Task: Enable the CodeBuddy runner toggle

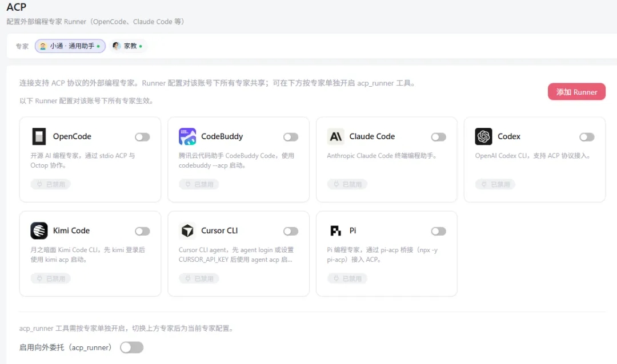Action: tap(291, 137)
